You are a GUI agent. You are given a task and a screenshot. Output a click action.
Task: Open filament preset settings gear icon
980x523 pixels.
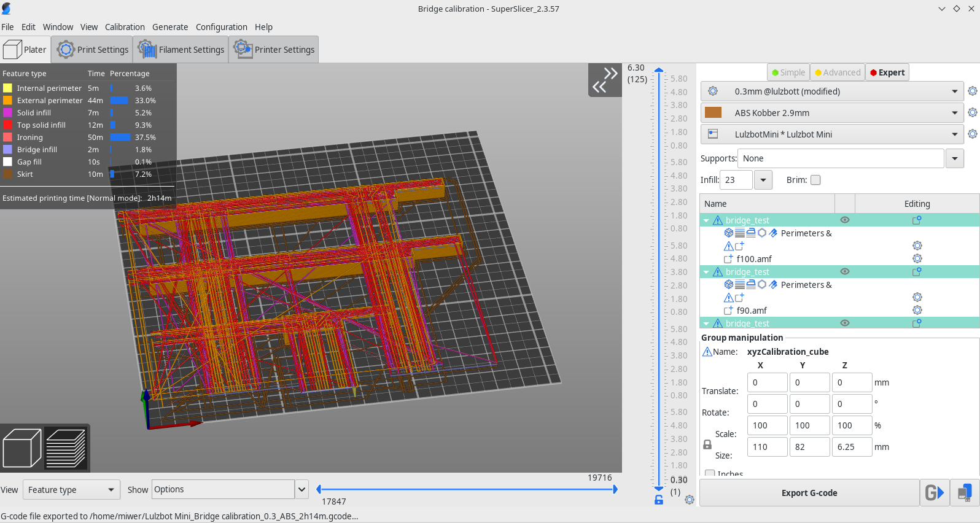tap(973, 112)
